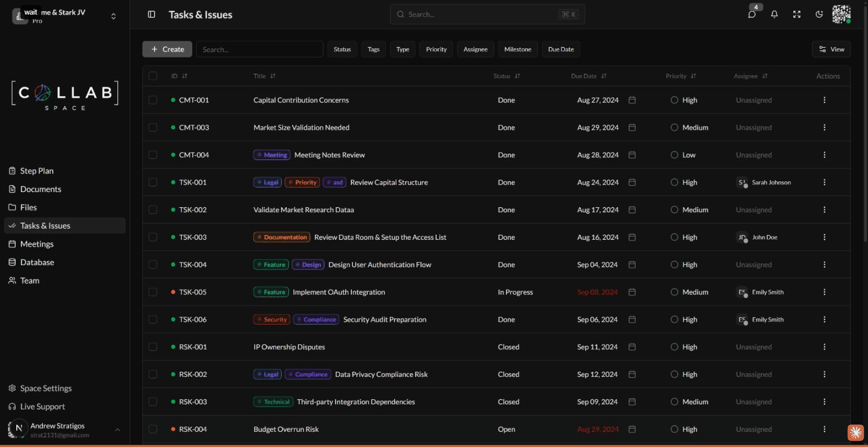Viewport: 868px width, 447px height.
Task: Go to Meetings in the sidebar
Action: coord(37,244)
